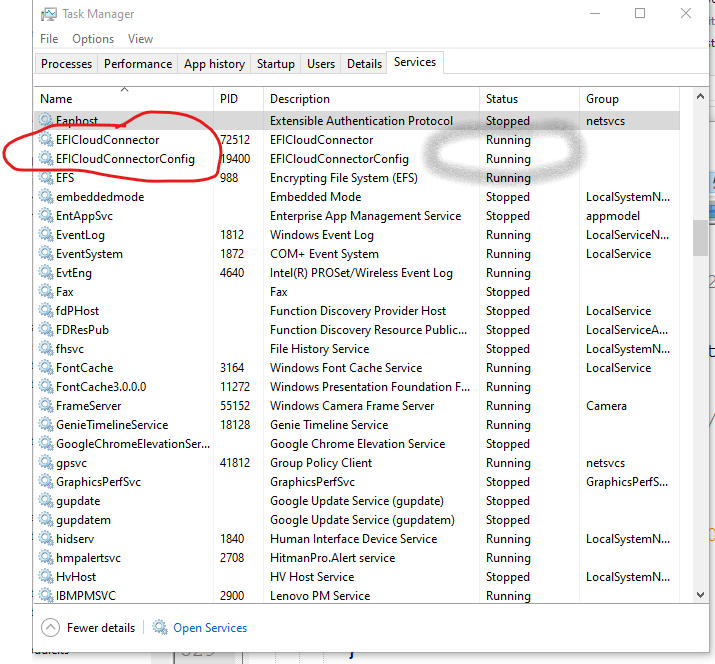Screen dimensions: 715x664
Task: Click the gear icon next to hidserv
Action: point(46,538)
